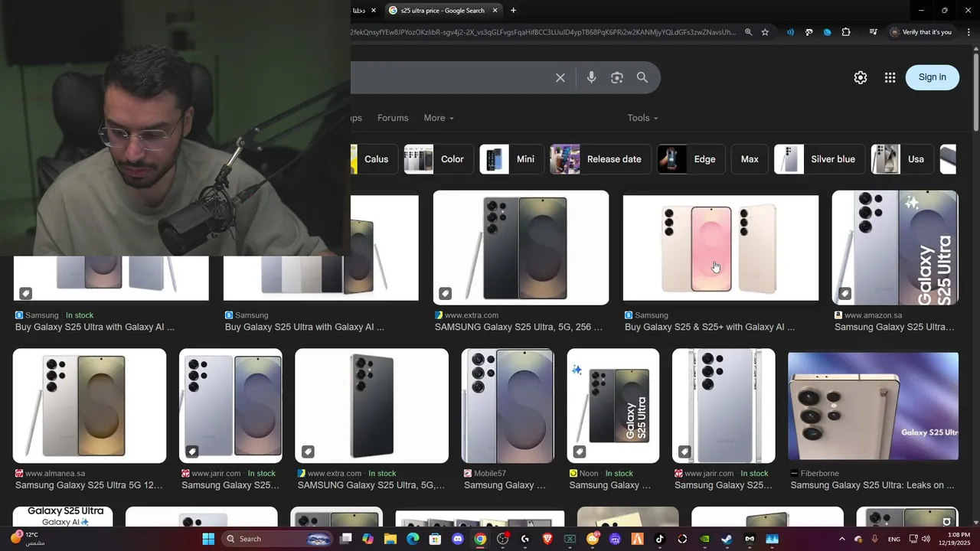Open the pink Galaxy S25 & S25+ image
980x551 pixels.
point(720,247)
